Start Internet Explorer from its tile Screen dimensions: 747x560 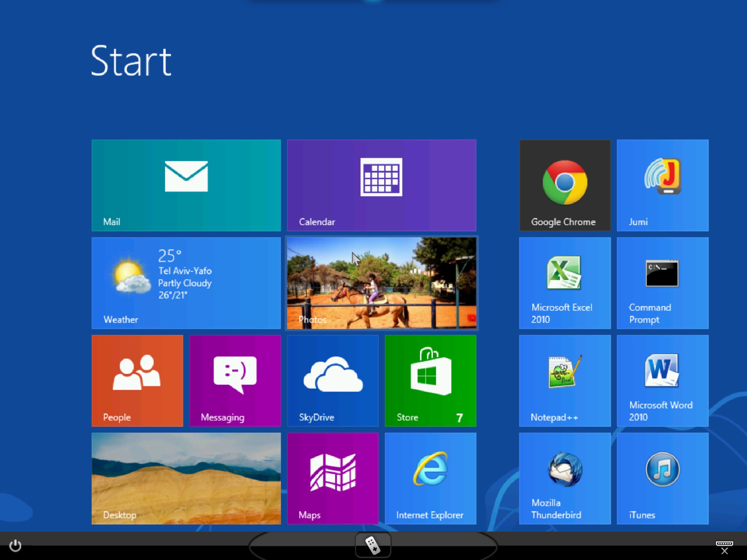pyautogui.click(x=430, y=478)
